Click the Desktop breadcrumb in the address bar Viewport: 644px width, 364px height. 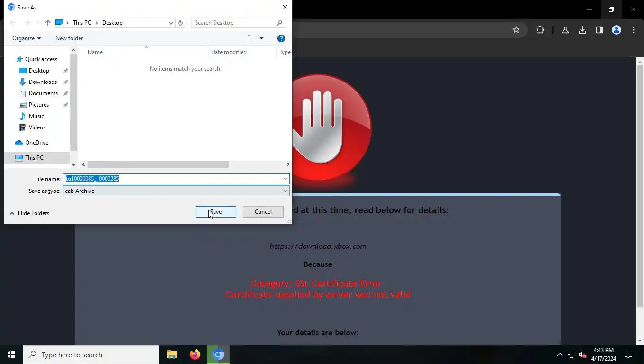click(x=112, y=23)
